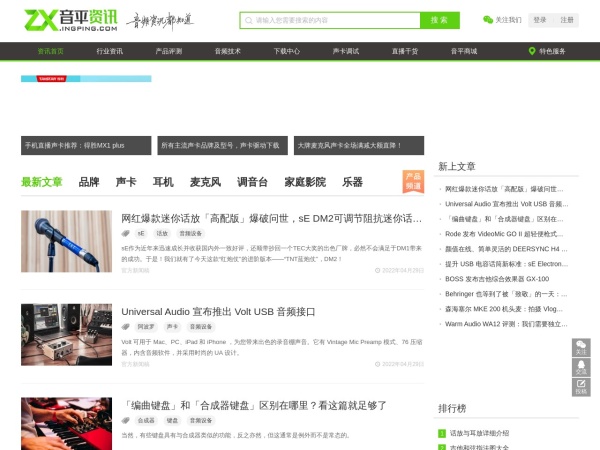The image size is (600, 450).
Task: Open sidebar link 提升 USB 电容话筒新标准 sE Electron
Action: click(506, 264)
